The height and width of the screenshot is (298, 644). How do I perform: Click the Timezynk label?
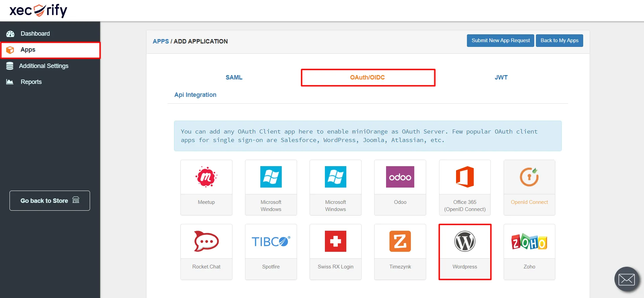coord(400,267)
